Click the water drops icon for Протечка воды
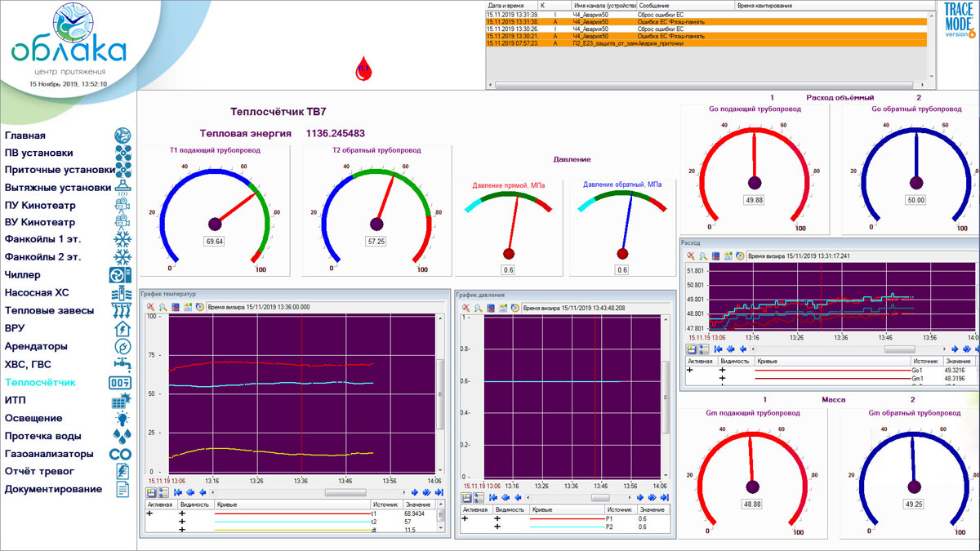This screenshot has width=980, height=551. 121,437
